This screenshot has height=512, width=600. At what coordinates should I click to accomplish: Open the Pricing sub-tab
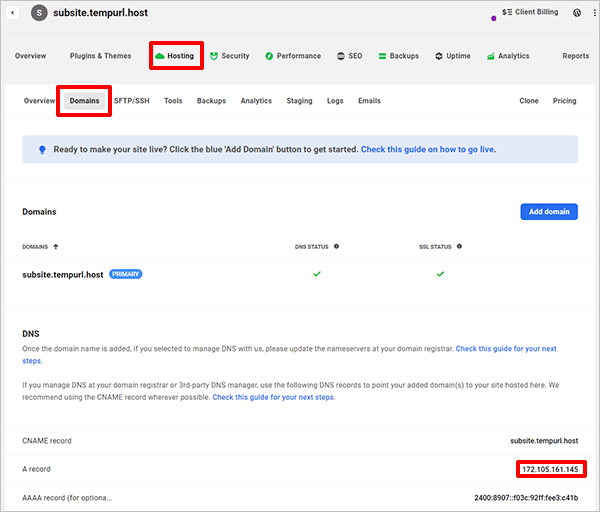pos(564,101)
